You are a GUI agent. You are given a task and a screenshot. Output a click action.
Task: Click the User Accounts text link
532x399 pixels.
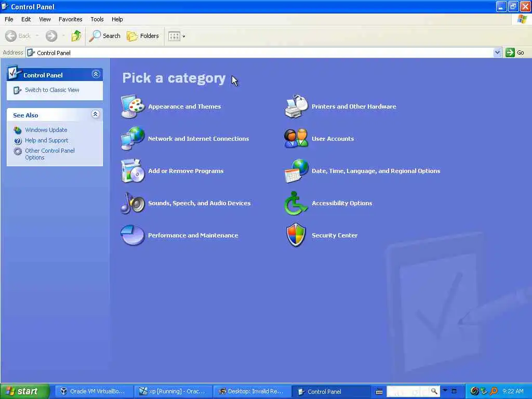point(333,139)
